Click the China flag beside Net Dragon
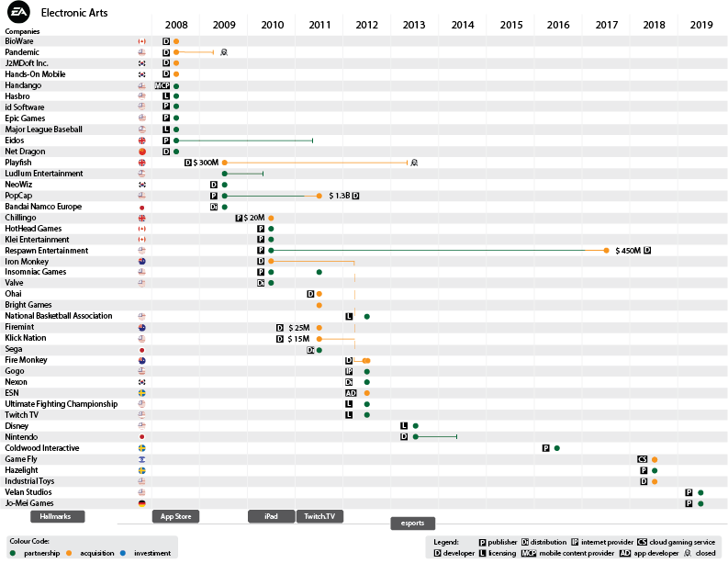728x563 pixels. pos(141,152)
